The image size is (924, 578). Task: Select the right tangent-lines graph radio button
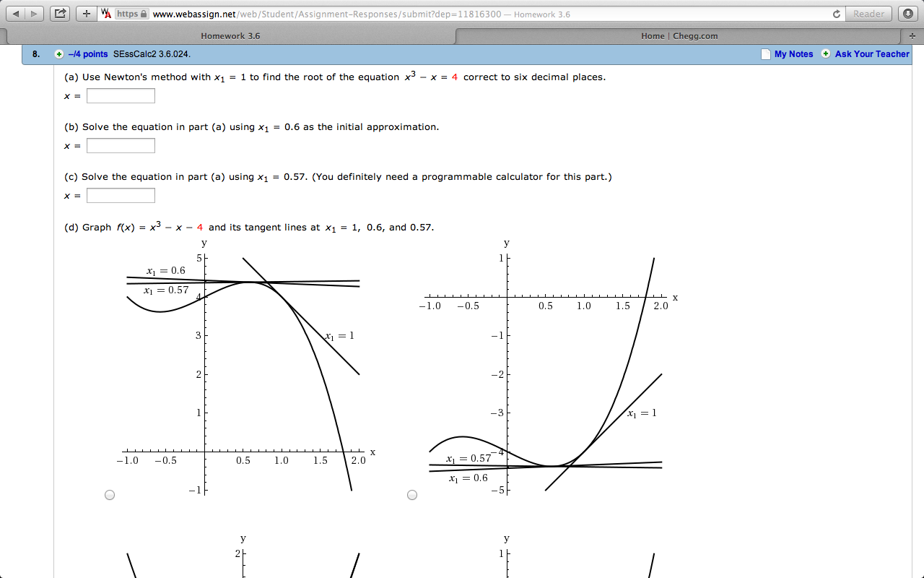pos(412,494)
